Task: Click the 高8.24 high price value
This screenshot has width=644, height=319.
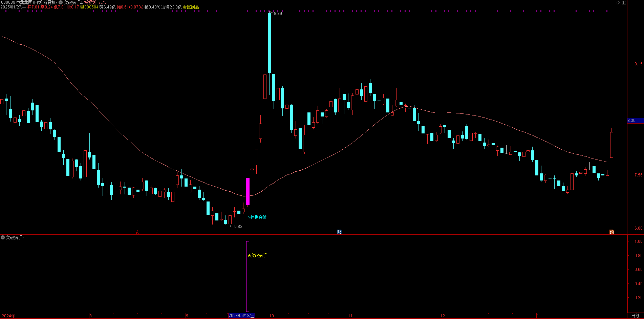Action: (47, 7)
